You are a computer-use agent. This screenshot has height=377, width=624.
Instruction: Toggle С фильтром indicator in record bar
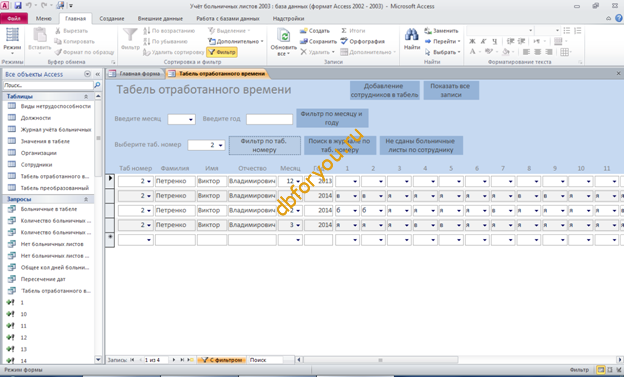coord(222,360)
